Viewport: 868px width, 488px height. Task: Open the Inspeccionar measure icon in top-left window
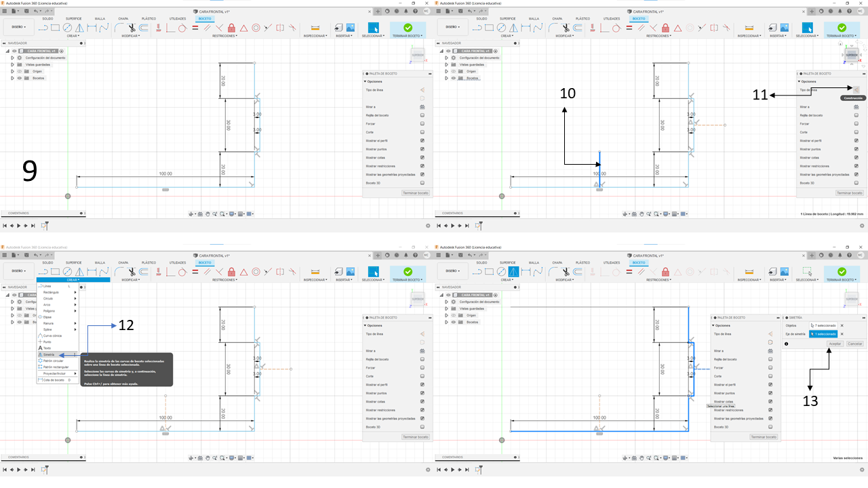(x=315, y=28)
